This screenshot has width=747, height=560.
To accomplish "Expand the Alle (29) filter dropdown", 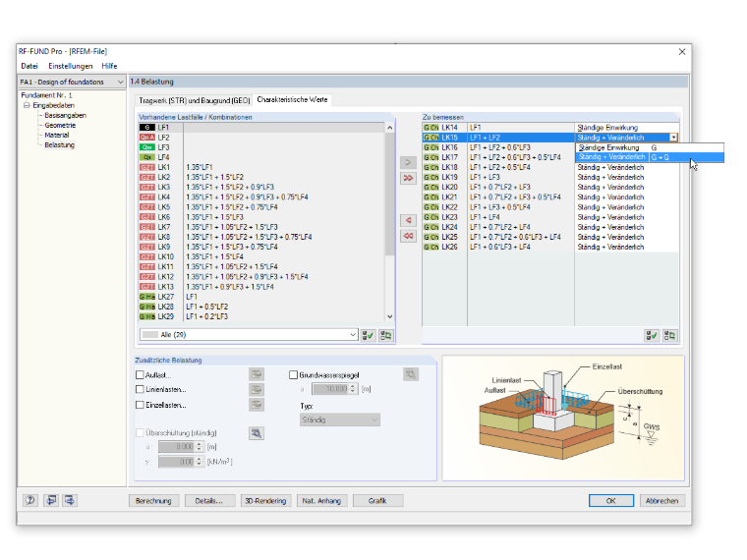I will 249,335.
